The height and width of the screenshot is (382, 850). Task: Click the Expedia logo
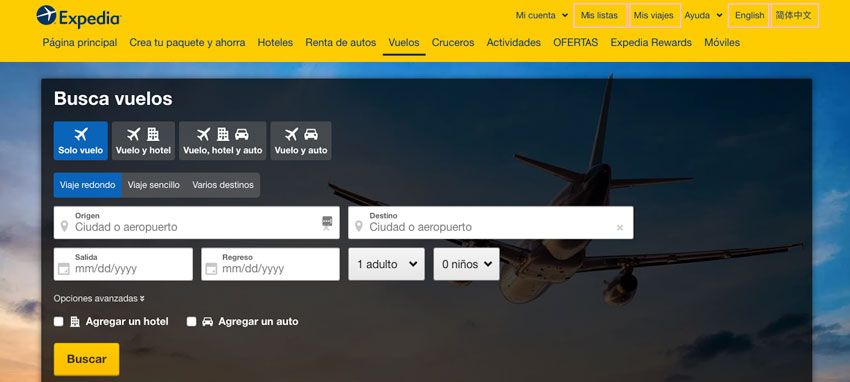[x=79, y=16]
